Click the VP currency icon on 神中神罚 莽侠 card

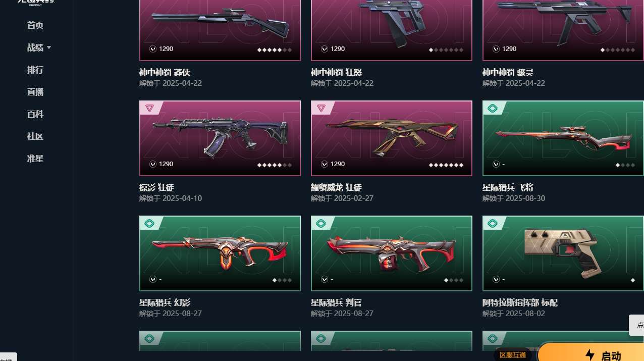point(153,49)
